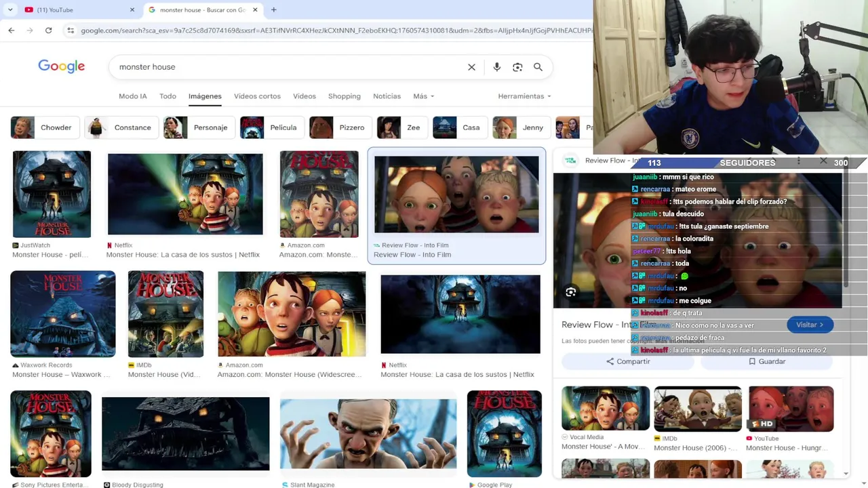Click the browser address bar URL
Screen dimensions: 868x488
tap(336, 30)
